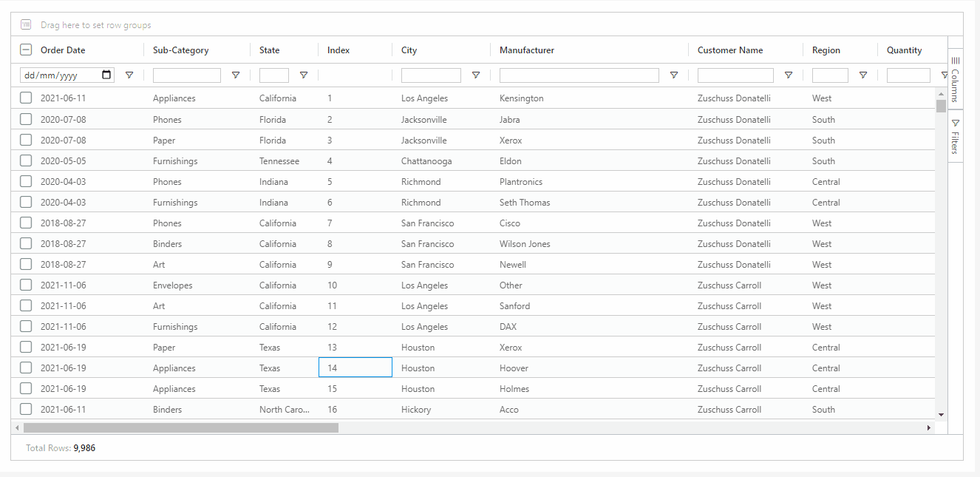Toggle the select-all header checkbox
Screen dimensions: 980x477
coord(26,50)
